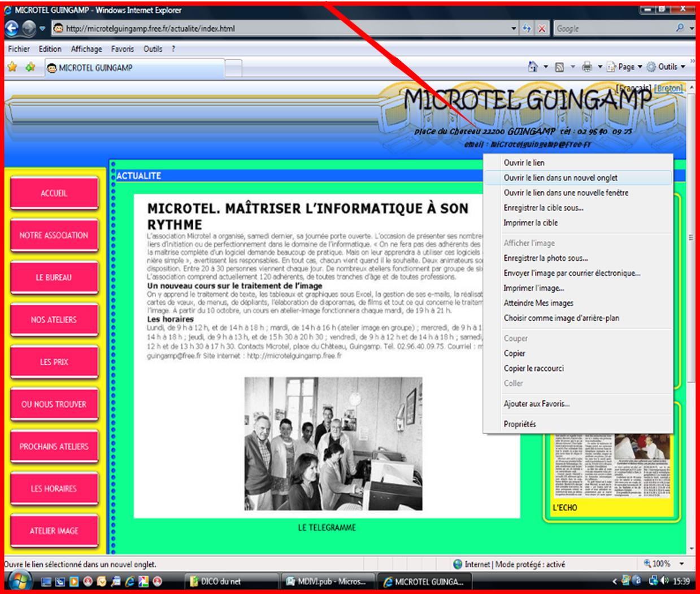Go forward with the browser Forward arrow
Image resolution: width=700 pixels, height=594 pixels.
pos(29,28)
